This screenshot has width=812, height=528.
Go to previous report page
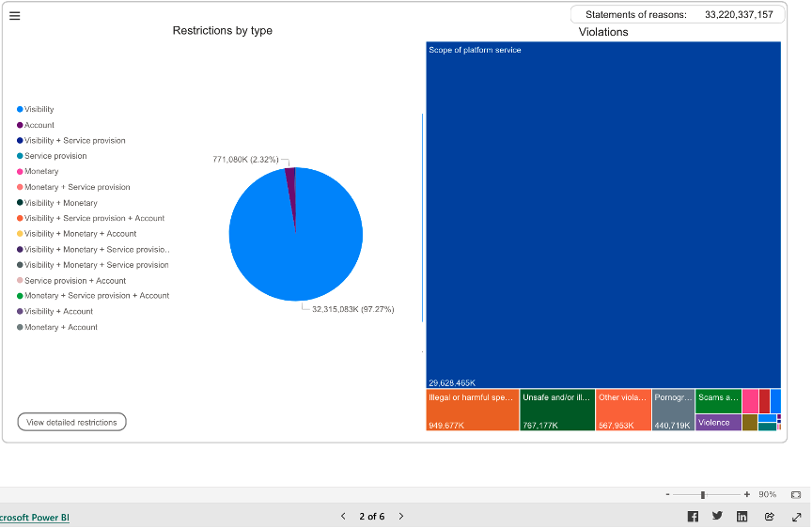coord(343,517)
